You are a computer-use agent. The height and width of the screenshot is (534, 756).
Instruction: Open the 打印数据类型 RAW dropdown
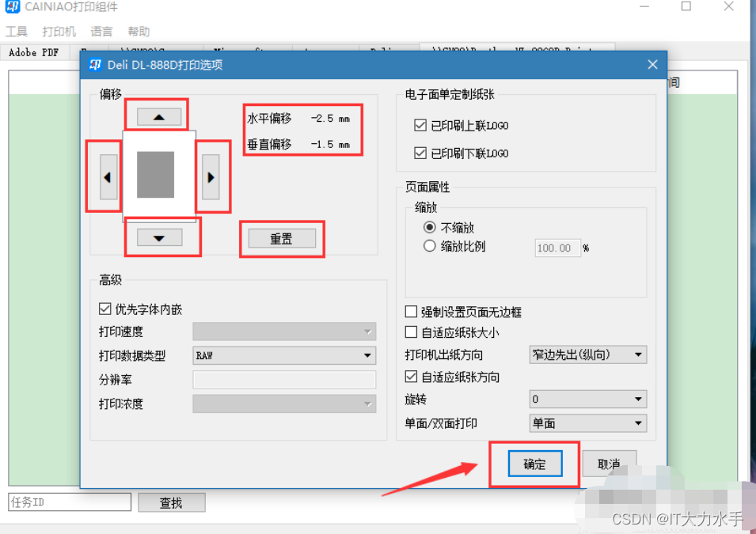click(284, 355)
